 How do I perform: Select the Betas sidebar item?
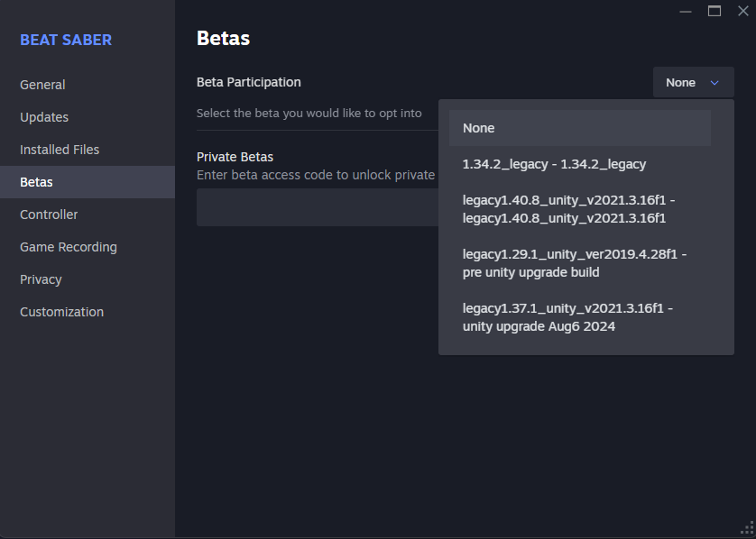click(x=36, y=182)
